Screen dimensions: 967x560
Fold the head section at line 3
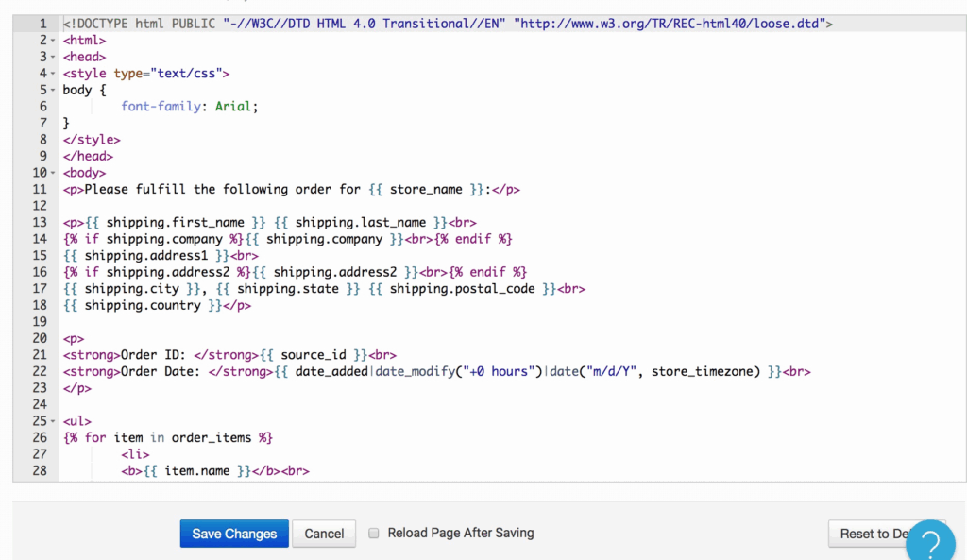53,57
